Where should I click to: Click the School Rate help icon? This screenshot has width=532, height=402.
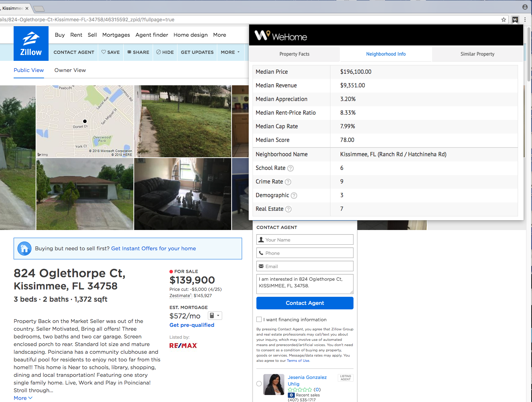290,168
